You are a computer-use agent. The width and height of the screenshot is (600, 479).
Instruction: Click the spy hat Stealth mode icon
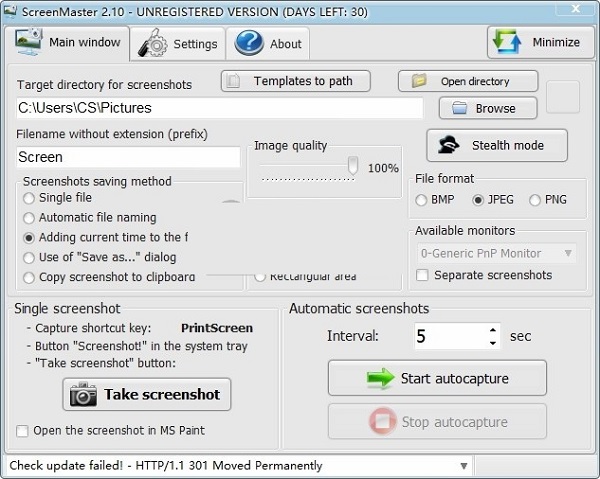(x=448, y=145)
